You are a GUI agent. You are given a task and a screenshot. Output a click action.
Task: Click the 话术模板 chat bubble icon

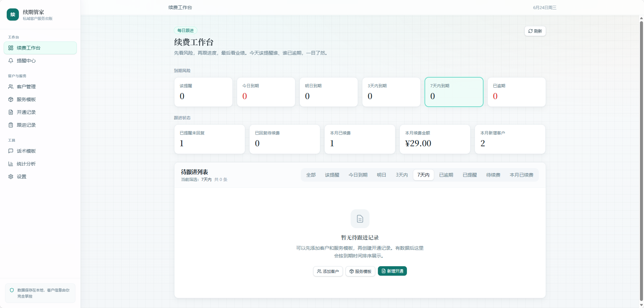coord(11,151)
